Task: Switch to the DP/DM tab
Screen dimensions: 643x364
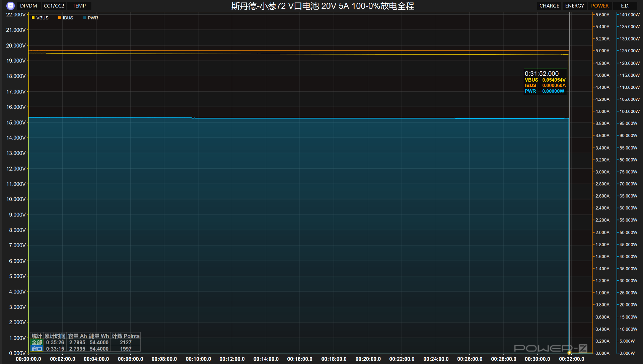Action: (28, 6)
